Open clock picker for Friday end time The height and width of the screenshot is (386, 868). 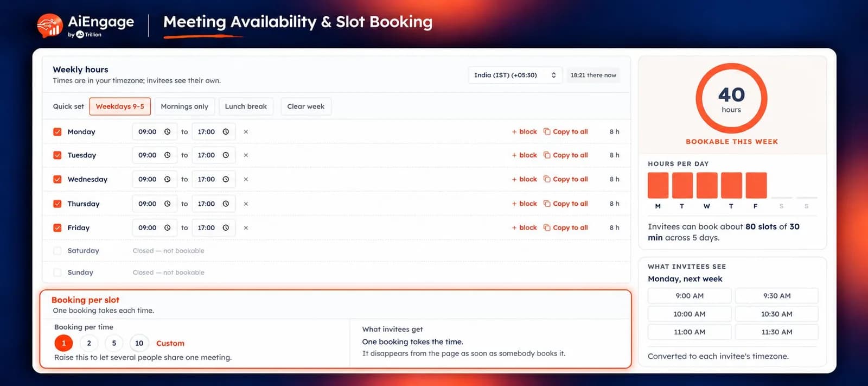click(x=226, y=228)
